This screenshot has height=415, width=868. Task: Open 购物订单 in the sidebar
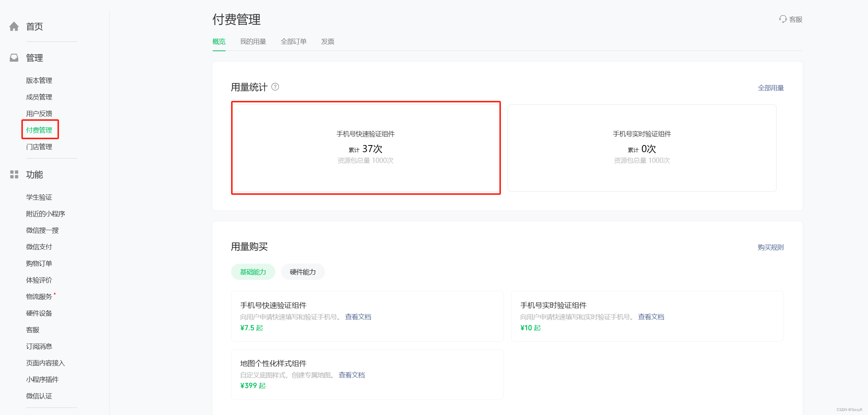coord(39,263)
